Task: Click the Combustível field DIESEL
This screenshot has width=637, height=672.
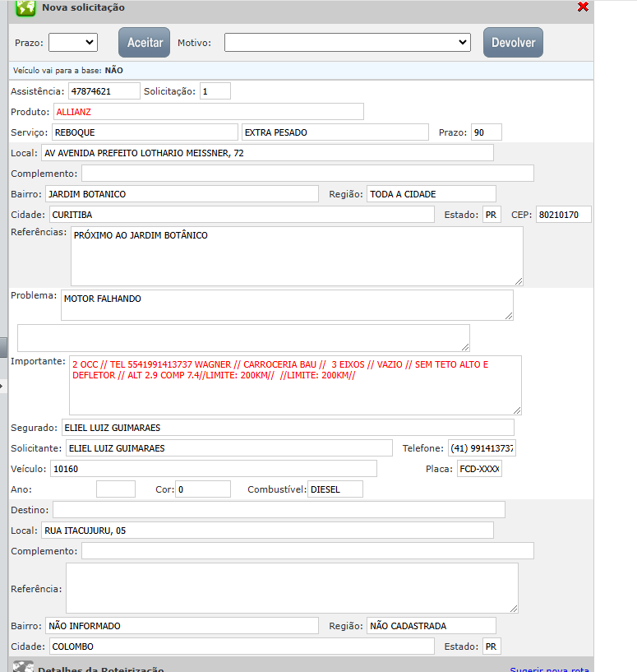Action: click(335, 489)
